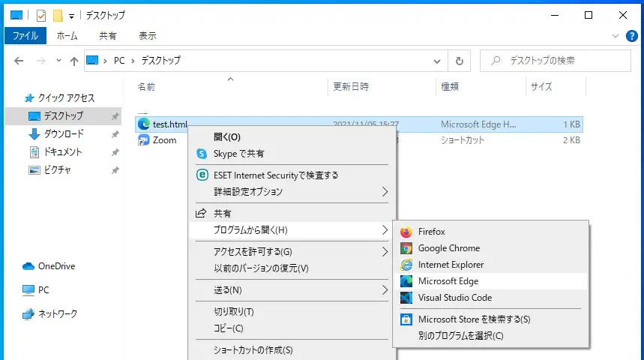Click デスクトップ in the address bar path
The width and height of the screenshot is (644, 360).
pyautogui.click(x=161, y=61)
